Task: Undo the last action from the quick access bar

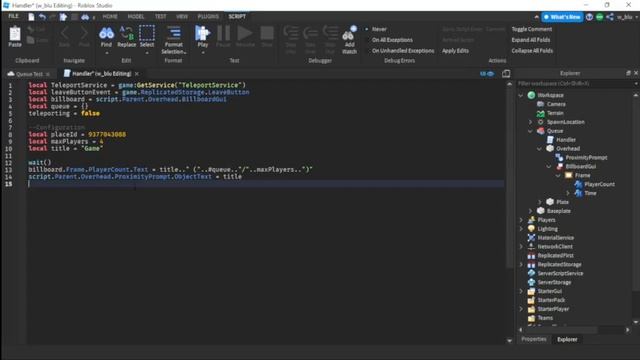Action: (42, 17)
